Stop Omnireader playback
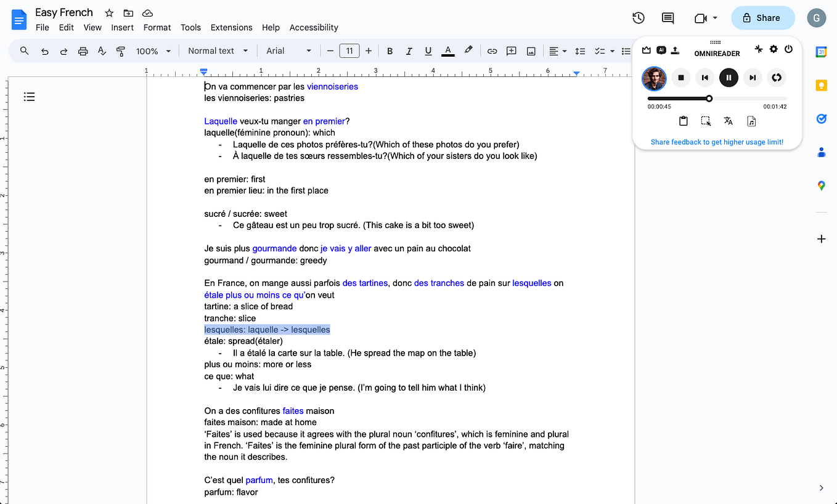 [681, 78]
